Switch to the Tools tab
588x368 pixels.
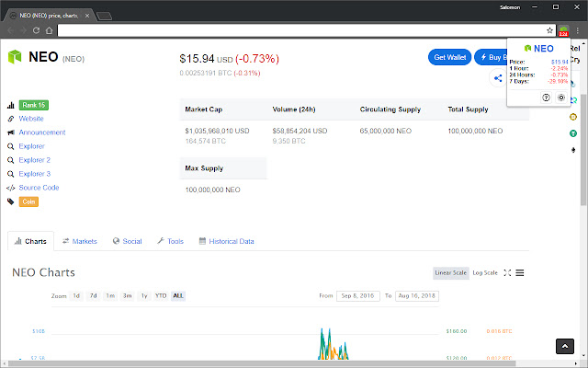pos(171,241)
